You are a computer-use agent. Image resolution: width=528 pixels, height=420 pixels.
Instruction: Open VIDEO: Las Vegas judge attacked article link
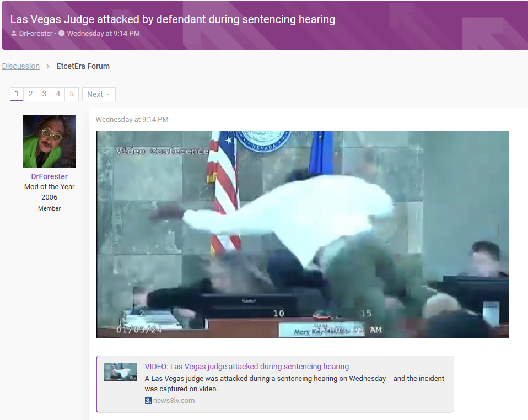coord(247,367)
